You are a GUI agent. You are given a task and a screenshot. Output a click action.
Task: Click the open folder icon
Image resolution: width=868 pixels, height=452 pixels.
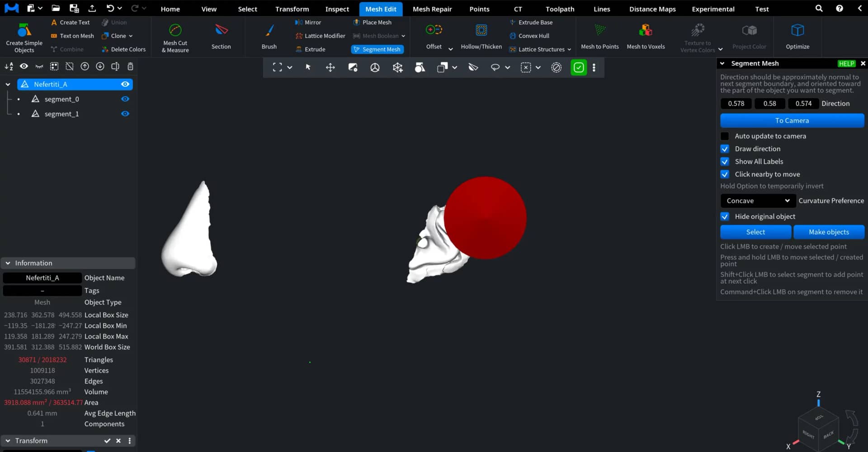coord(56,8)
